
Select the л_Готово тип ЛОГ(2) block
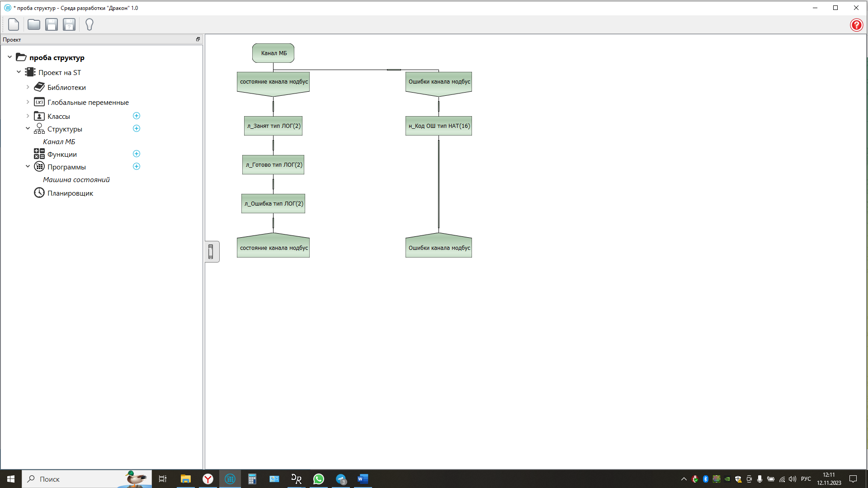[x=274, y=165]
